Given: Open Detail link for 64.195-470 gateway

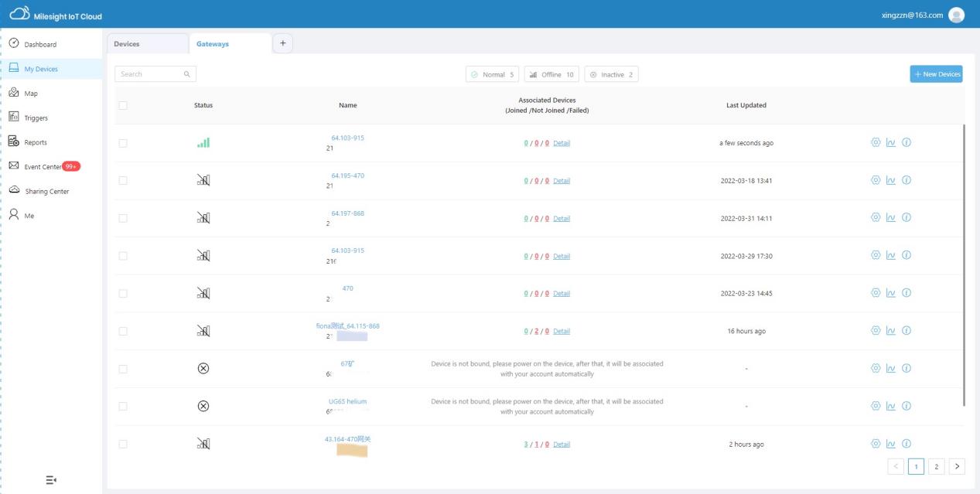Looking at the screenshot, I should [562, 181].
